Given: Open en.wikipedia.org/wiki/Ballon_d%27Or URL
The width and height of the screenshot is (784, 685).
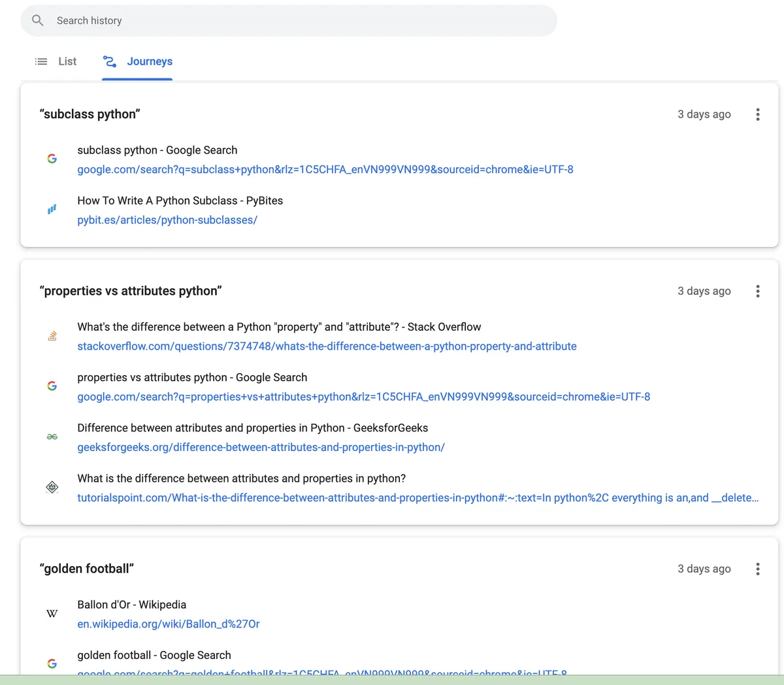Looking at the screenshot, I should 169,624.
